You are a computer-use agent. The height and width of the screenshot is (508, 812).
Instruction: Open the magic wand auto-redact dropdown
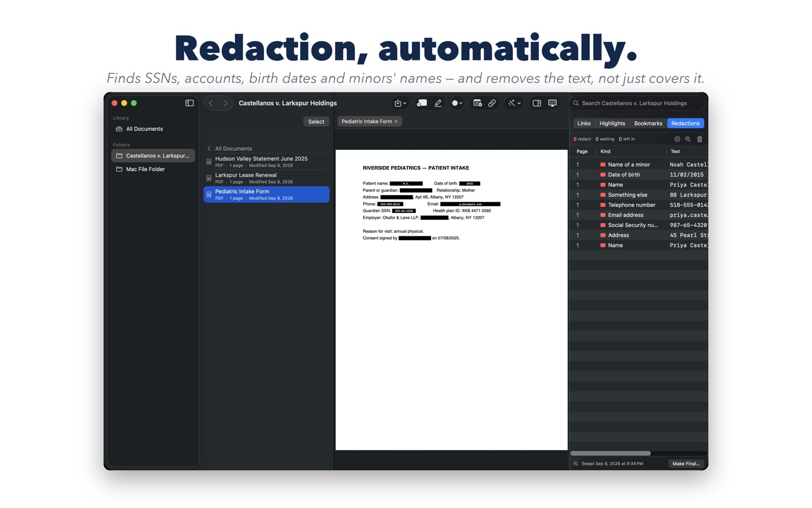click(514, 103)
